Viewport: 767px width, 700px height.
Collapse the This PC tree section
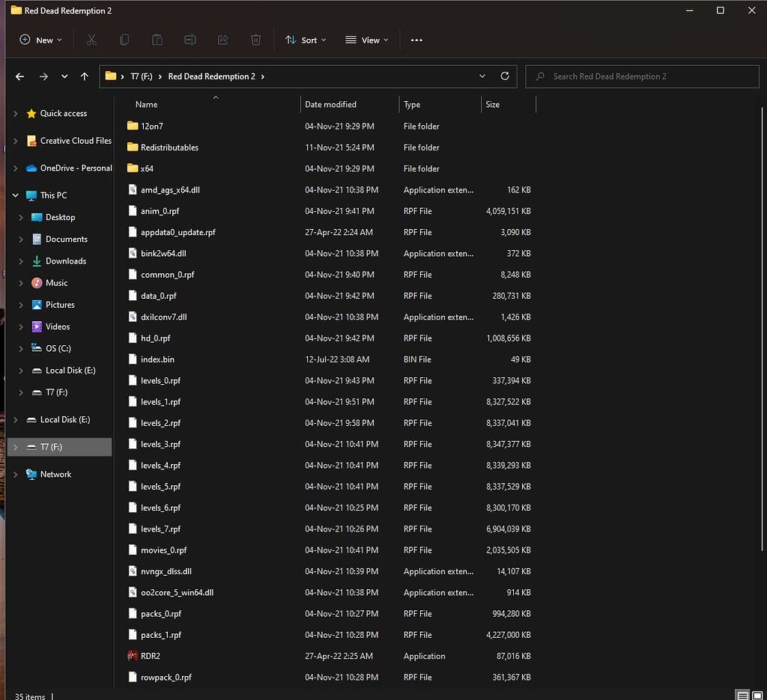16,195
